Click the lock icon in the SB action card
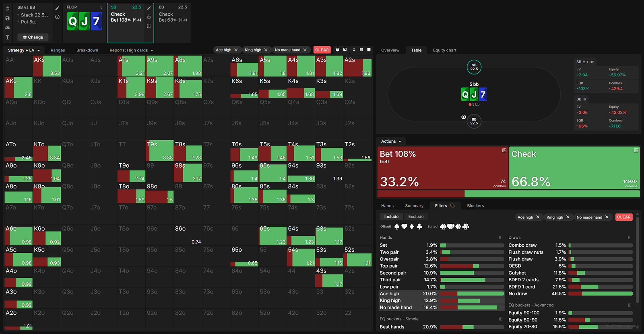Screen dimensions: 644x334 pos(149,17)
